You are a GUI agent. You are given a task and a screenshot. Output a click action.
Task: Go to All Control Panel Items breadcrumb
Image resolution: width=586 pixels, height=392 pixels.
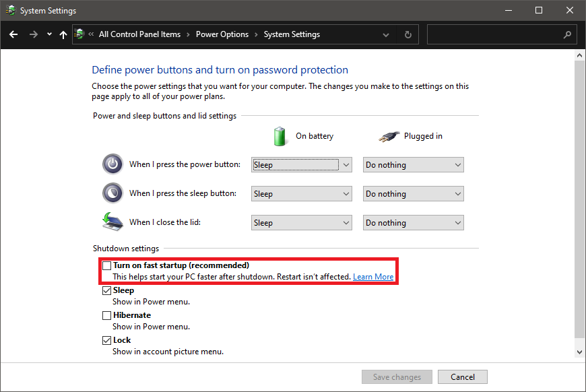click(x=139, y=34)
